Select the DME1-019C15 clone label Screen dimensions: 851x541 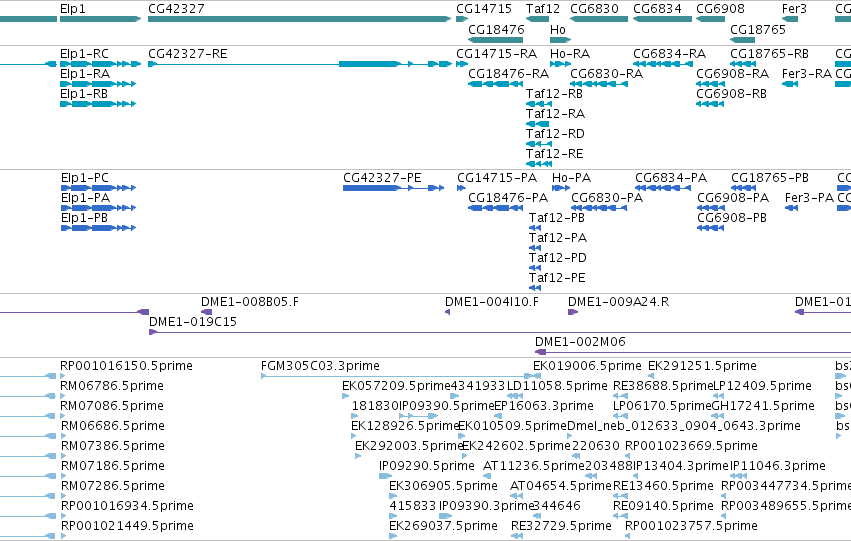(x=193, y=322)
